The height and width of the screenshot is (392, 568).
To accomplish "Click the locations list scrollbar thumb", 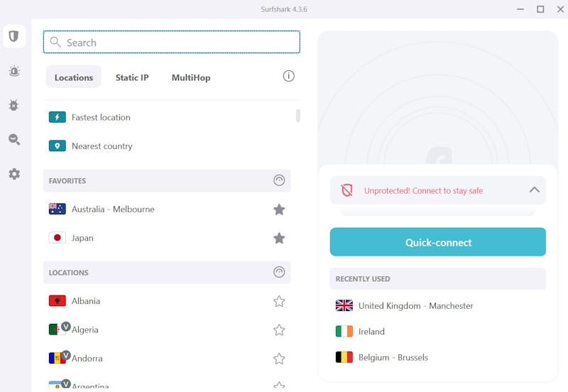I will coord(298,116).
